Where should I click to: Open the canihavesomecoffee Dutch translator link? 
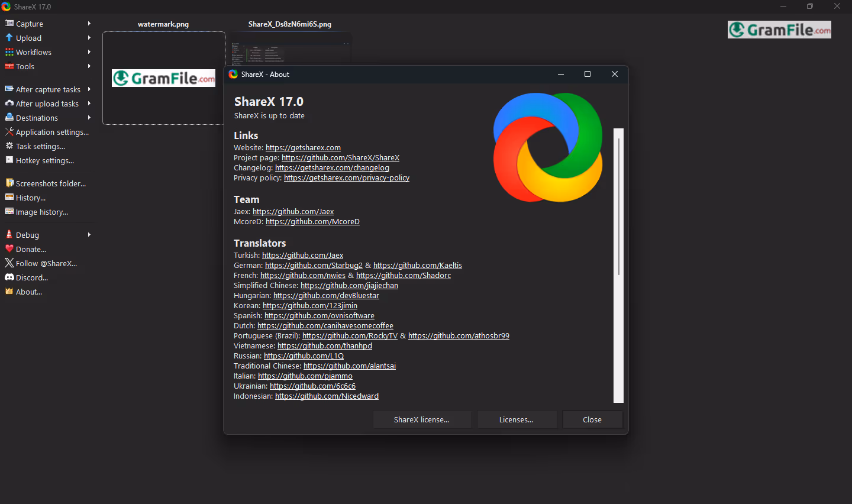tap(325, 326)
